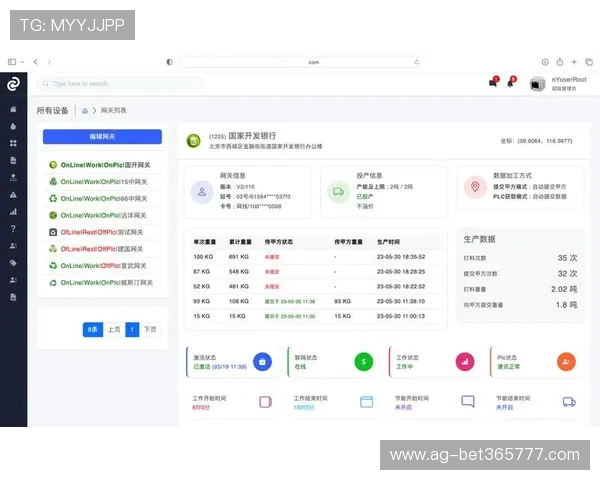Open the bell notifications icon
Screen dimensions: 600x480
point(511,82)
